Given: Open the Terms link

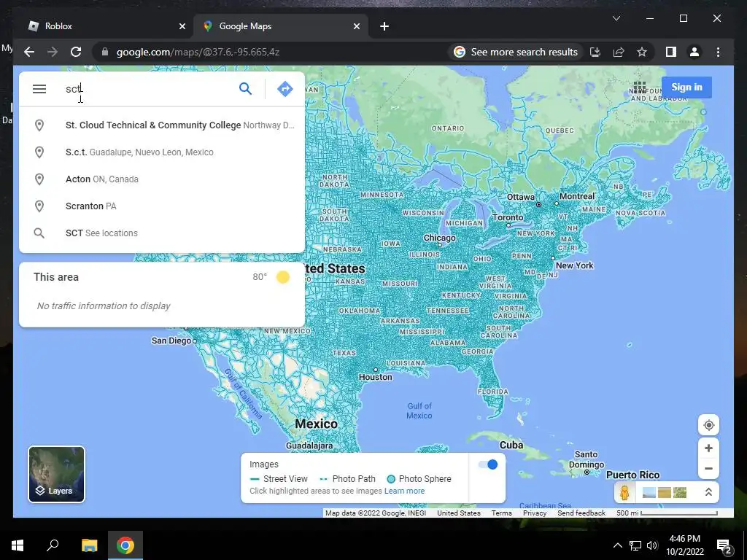Looking at the screenshot, I should point(502,513).
